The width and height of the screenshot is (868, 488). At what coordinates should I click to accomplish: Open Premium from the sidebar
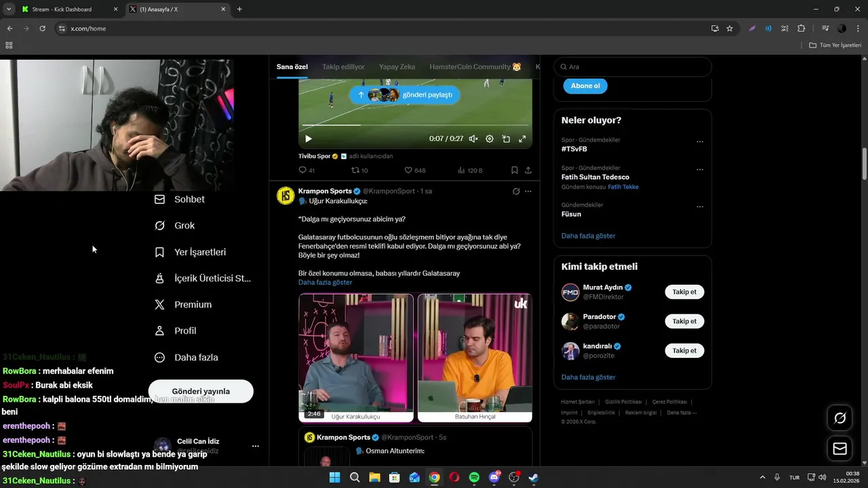click(183, 304)
